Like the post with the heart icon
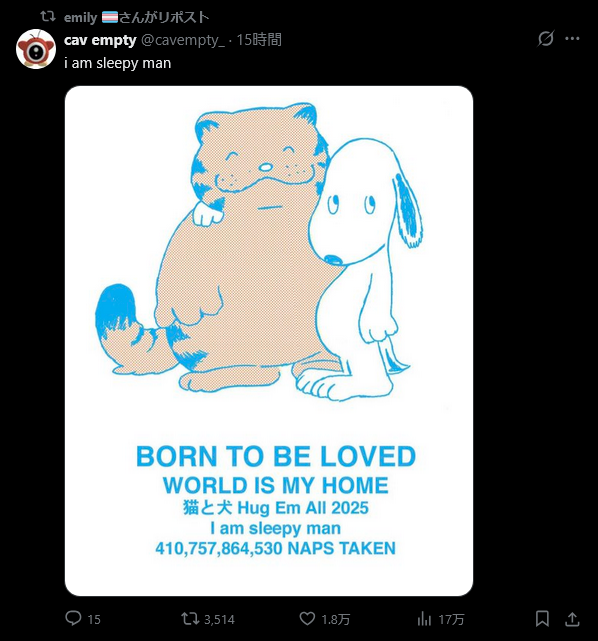The height and width of the screenshot is (641, 598). click(x=307, y=619)
